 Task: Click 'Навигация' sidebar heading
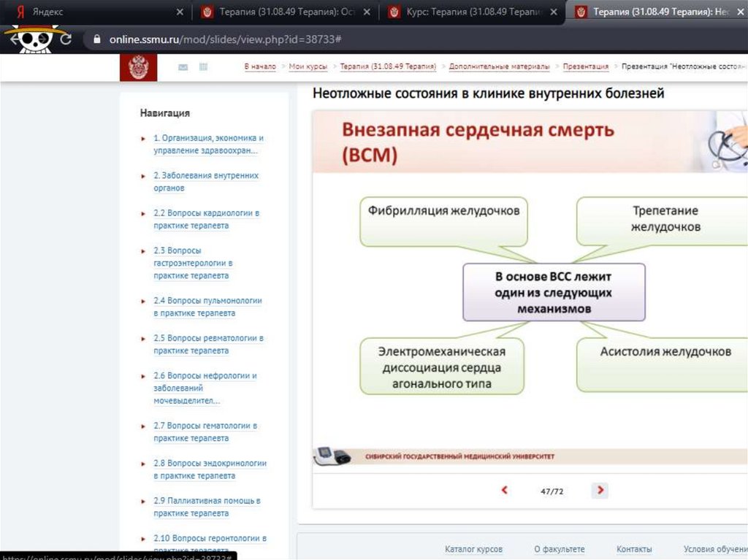[164, 113]
